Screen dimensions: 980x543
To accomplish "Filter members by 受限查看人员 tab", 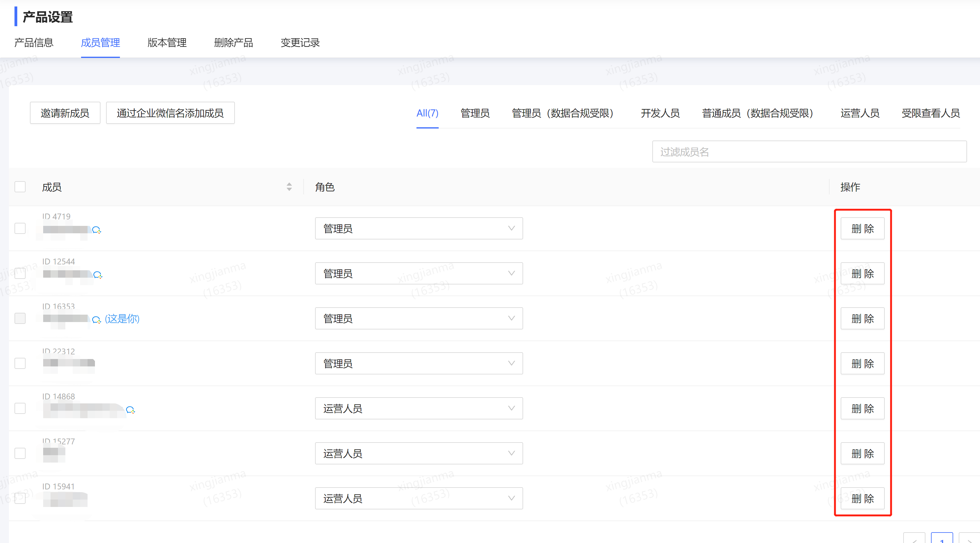I will click(x=931, y=113).
